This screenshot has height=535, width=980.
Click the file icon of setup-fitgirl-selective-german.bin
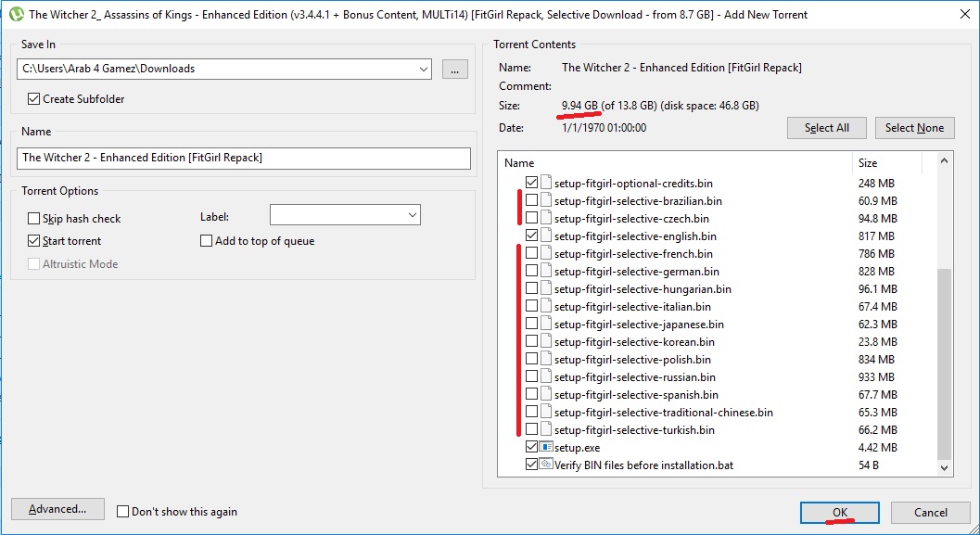pyautogui.click(x=546, y=271)
